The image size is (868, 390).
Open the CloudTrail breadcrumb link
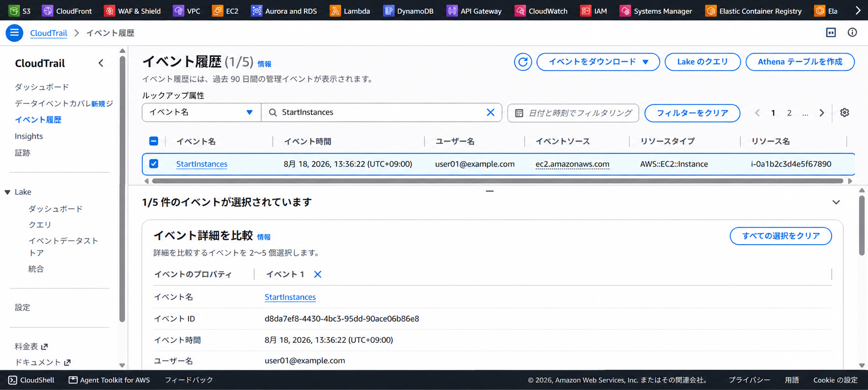(49, 33)
